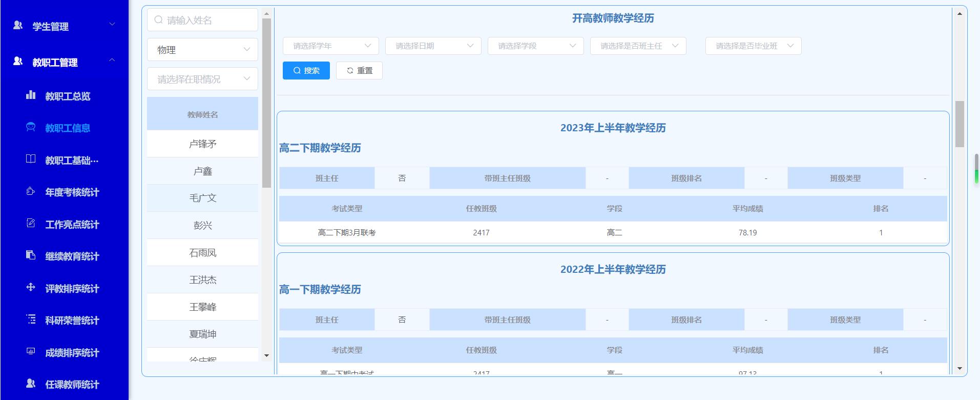
Task: Click the 工作亮点统计 edit icon
Action: pyautogui.click(x=31, y=223)
